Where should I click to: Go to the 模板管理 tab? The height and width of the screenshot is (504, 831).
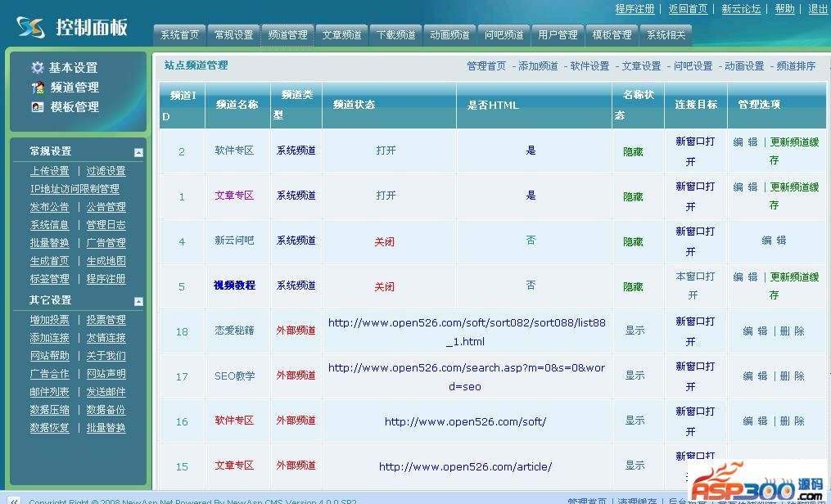point(612,35)
